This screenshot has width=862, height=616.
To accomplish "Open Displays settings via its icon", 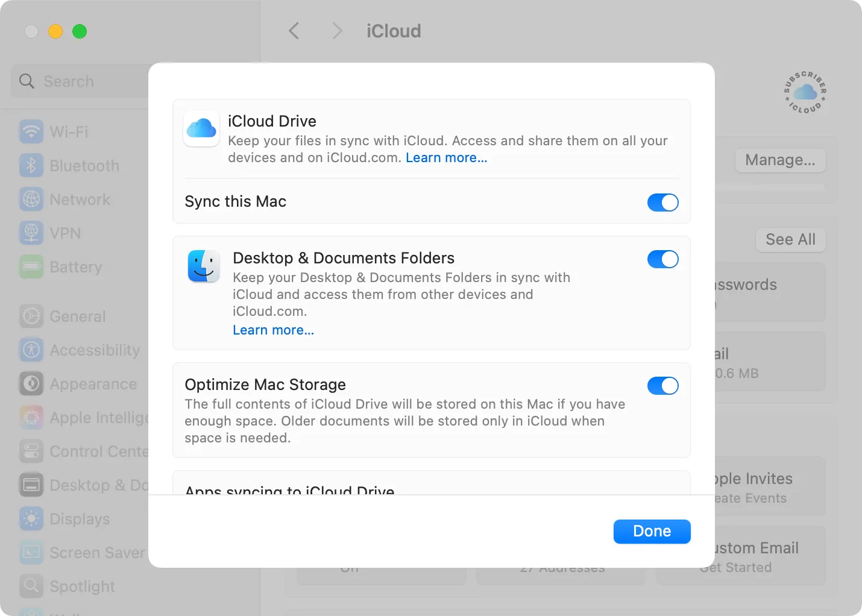I will (x=31, y=518).
